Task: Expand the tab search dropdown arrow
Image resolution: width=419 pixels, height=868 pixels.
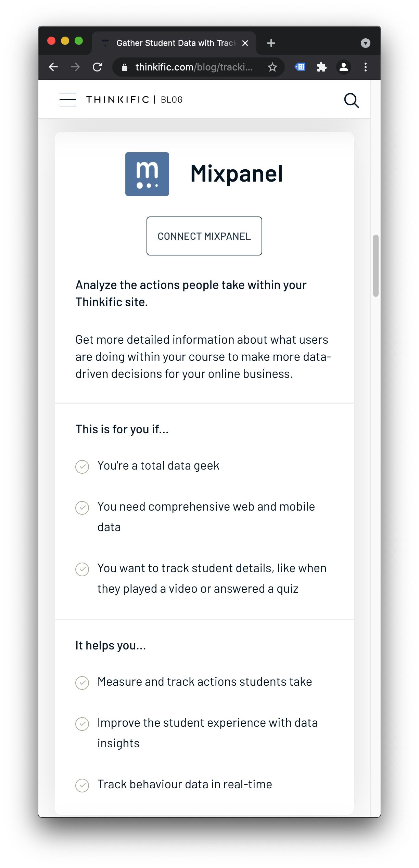Action: [366, 43]
